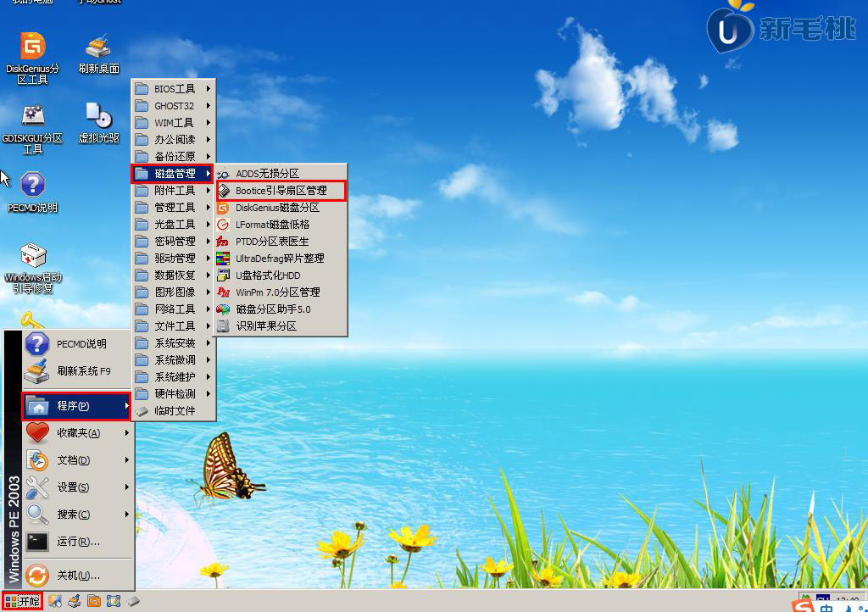This screenshot has width=868, height=612.
Task: Click the U盘格式化HDD icon
Action: [x=223, y=275]
